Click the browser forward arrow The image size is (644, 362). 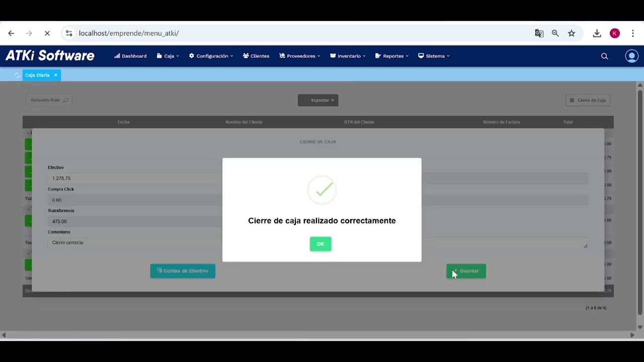tap(29, 33)
